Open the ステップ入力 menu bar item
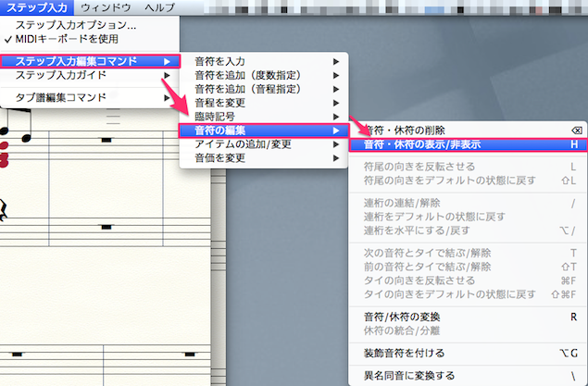 tap(37, 7)
